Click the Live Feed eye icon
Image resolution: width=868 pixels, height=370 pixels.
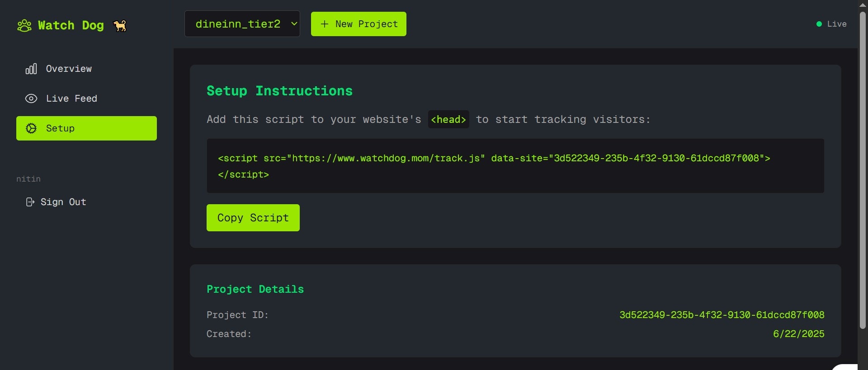[x=31, y=98]
